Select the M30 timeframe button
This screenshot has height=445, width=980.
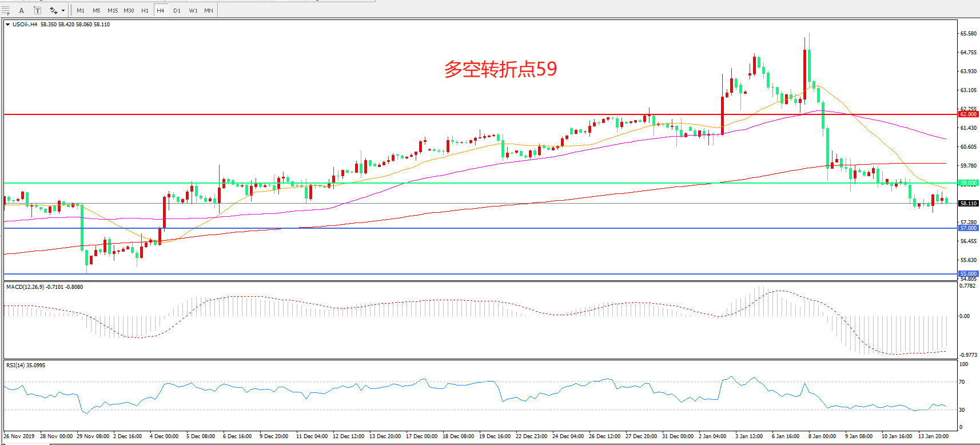point(129,10)
